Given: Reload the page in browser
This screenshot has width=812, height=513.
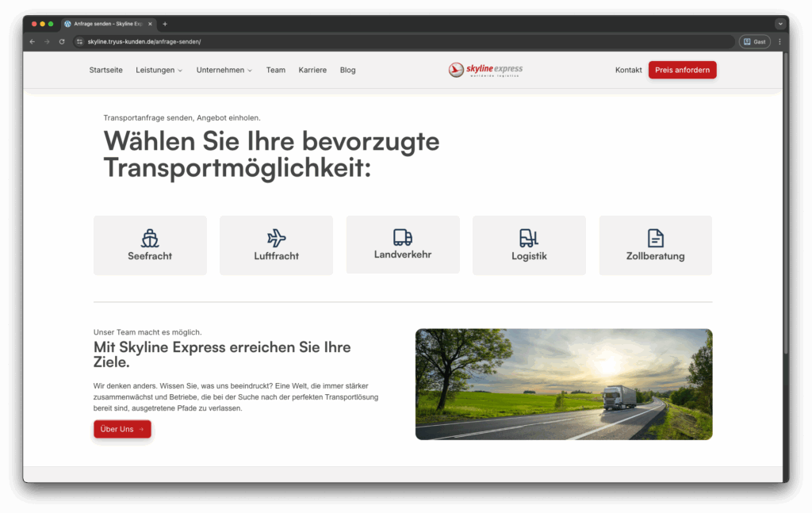Looking at the screenshot, I should [x=62, y=41].
